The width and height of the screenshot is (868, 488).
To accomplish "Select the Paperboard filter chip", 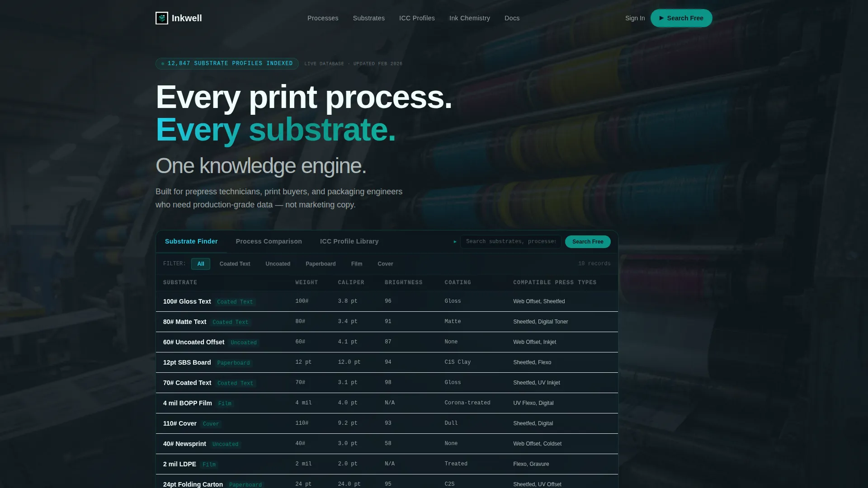I will 321,264.
